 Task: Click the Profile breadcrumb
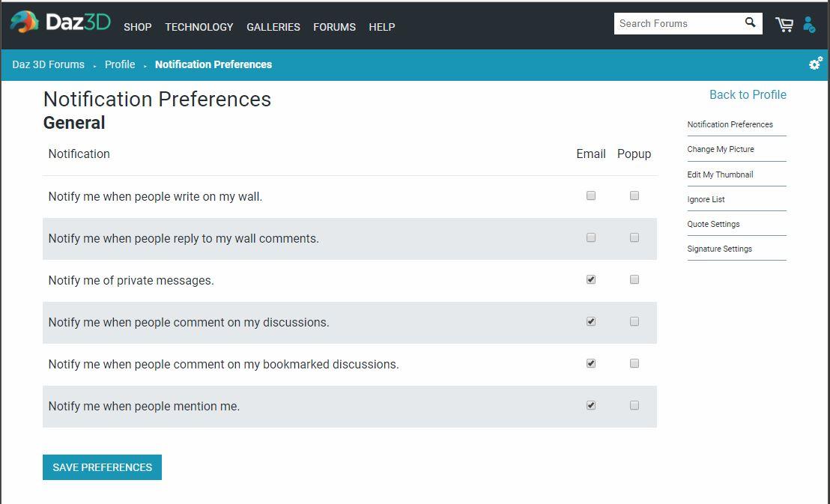pos(120,64)
